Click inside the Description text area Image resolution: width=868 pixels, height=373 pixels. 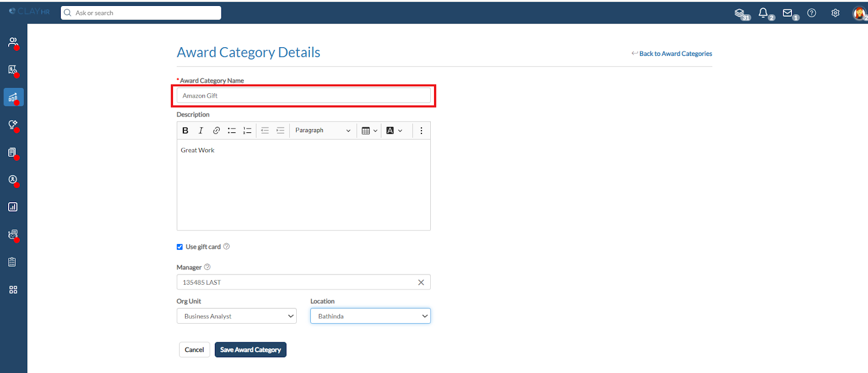click(x=304, y=185)
